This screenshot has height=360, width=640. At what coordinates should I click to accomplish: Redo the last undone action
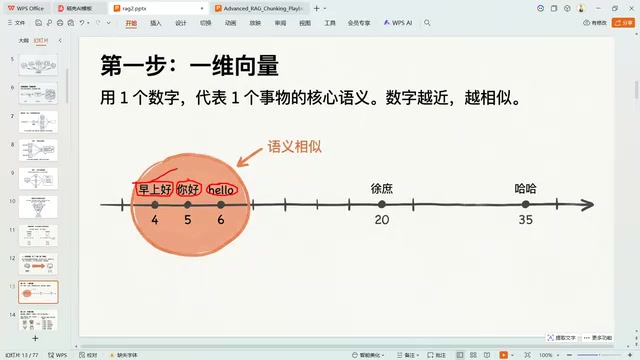point(98,23)
